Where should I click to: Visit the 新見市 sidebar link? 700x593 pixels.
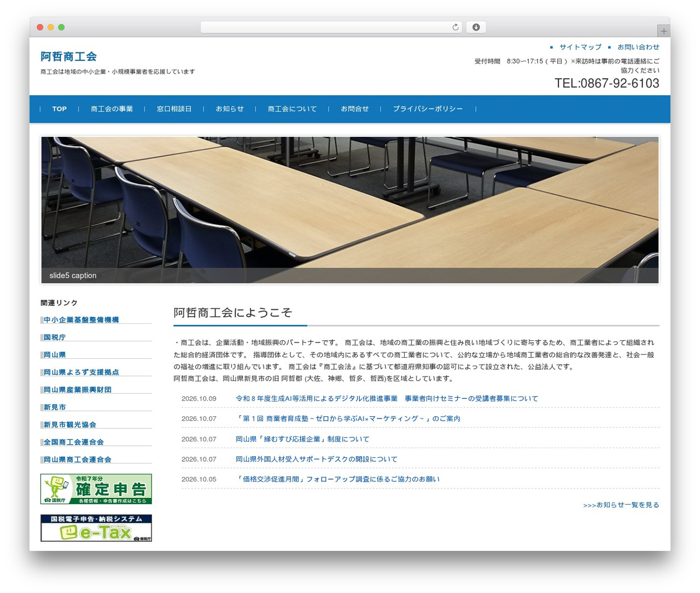(55, 408)
